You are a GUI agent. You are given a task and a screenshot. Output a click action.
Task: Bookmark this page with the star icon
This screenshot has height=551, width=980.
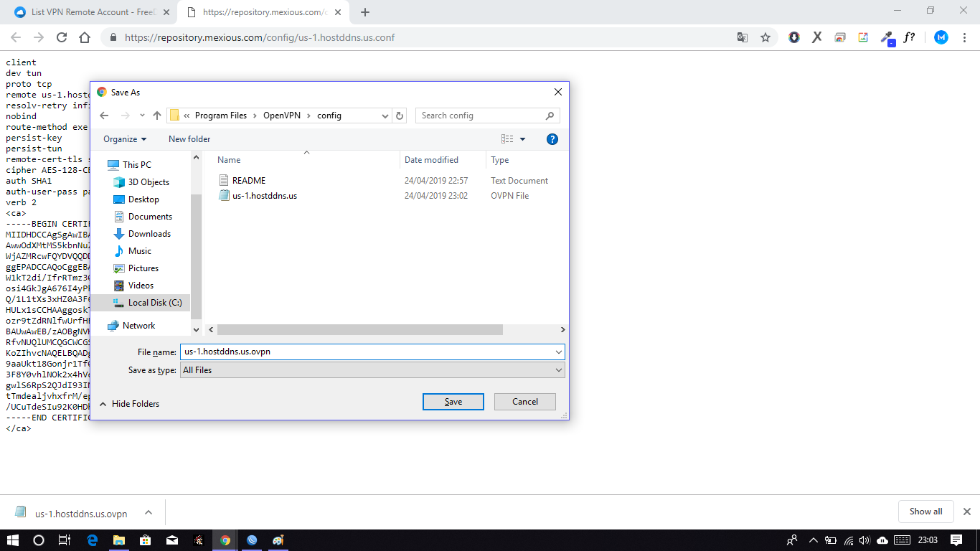pyautogui.click(x=765, y=38)
